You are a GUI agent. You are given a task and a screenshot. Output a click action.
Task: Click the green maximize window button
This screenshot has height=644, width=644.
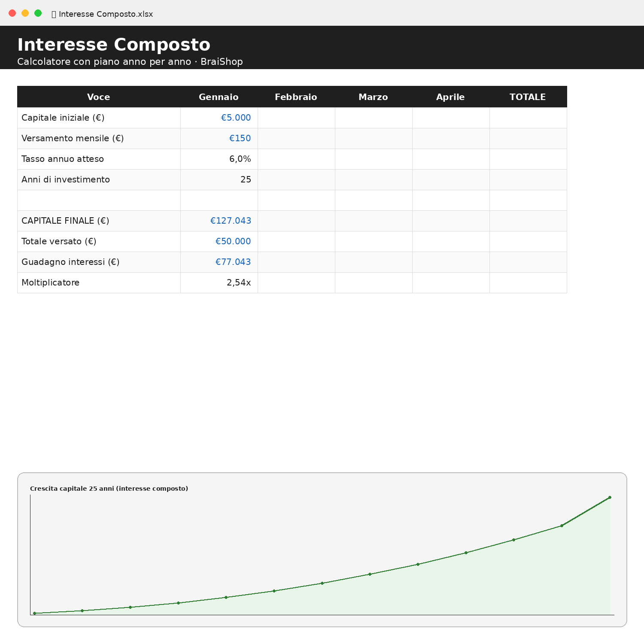pyautogui.click(x=38, y=13)
